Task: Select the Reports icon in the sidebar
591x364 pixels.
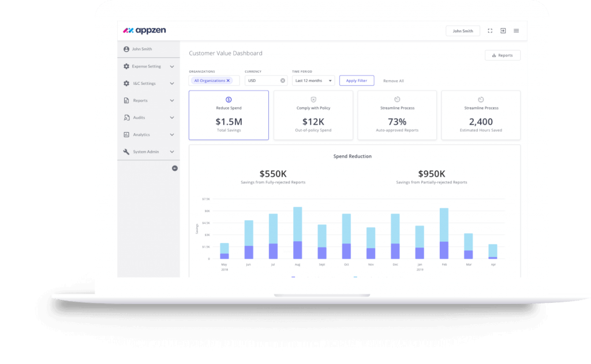Action: click(126, 100)
